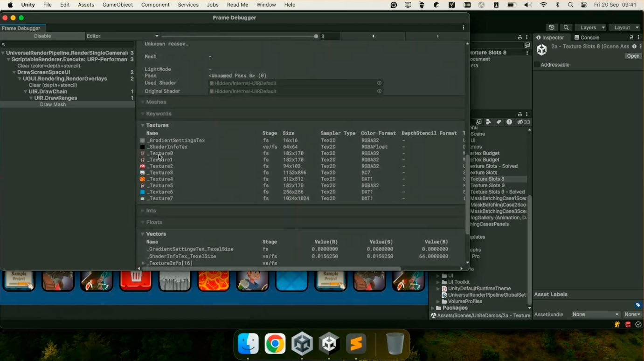Image resolution: width=644 pixels, height=361 pixels.
Task: Open the Inspector tab options menu
Action: [639, 37]
